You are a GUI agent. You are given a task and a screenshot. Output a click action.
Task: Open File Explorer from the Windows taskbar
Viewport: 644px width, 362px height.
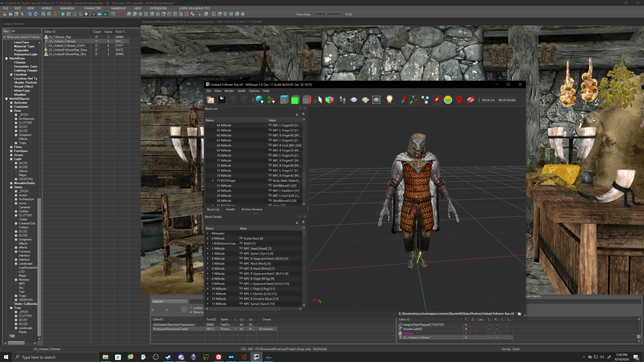(x=105, y=357)
